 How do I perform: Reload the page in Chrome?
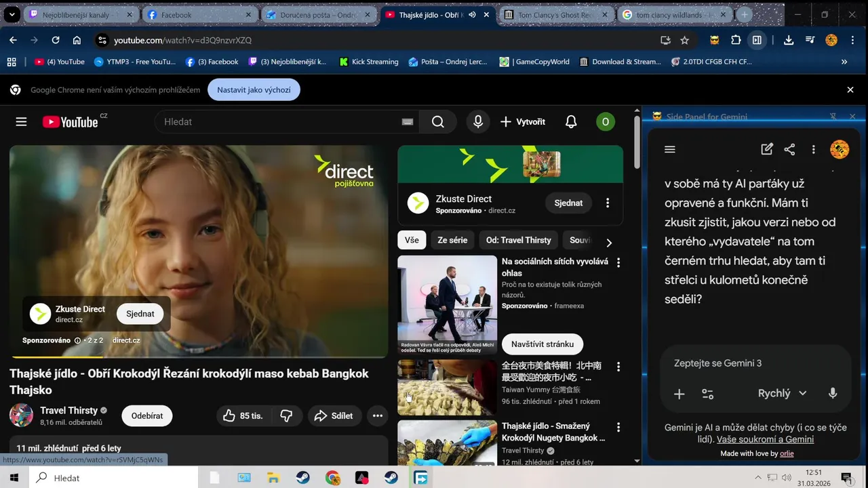coord(56,40)
